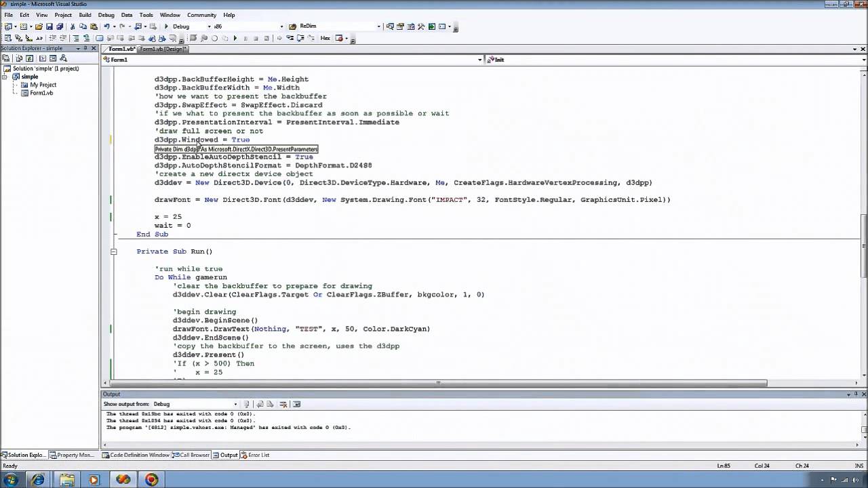Open the Debug menu
The height and width of the screenshot is (488, 868).
tap(106, 15)
